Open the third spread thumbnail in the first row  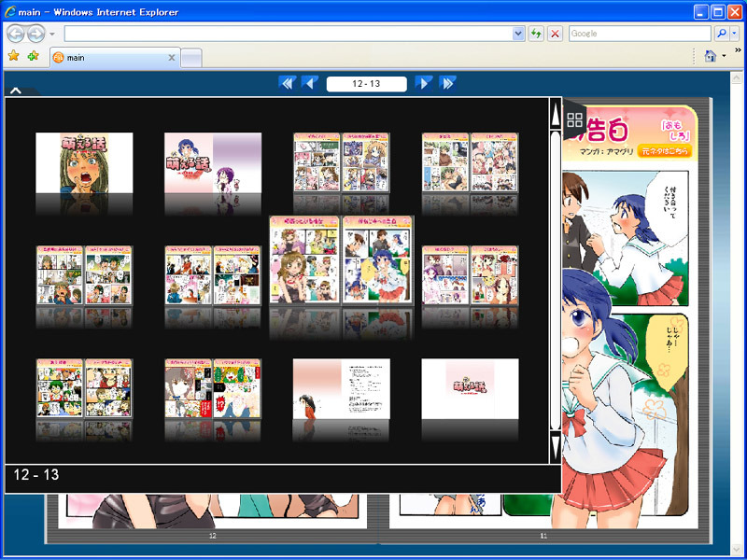pyautogui.click(x=342, y=162)
